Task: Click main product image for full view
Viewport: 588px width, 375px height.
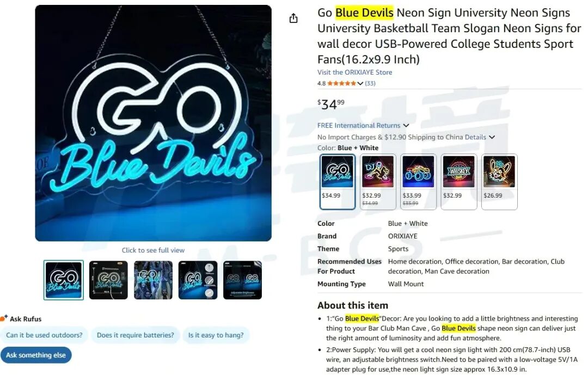Action: (153, 123)
